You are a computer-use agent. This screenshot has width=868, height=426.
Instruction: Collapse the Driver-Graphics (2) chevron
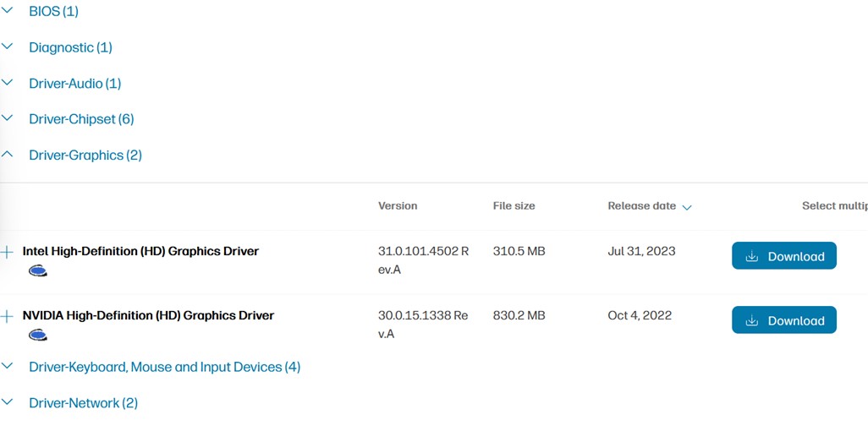coord(8,155)
